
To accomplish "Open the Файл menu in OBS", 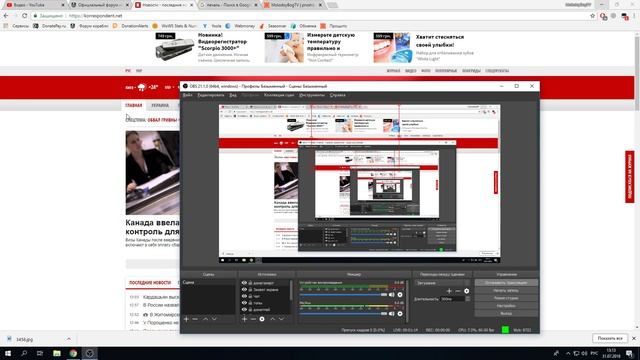I will click(187, 95).
